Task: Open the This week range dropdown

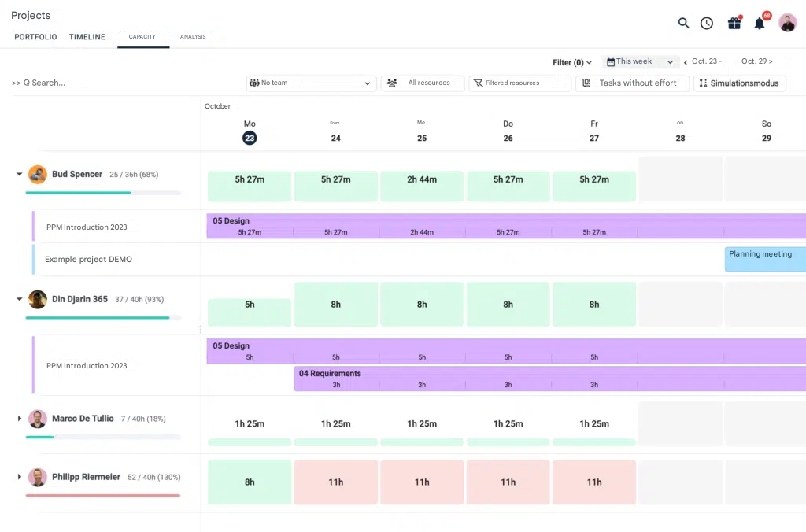Action: point(641,62)
